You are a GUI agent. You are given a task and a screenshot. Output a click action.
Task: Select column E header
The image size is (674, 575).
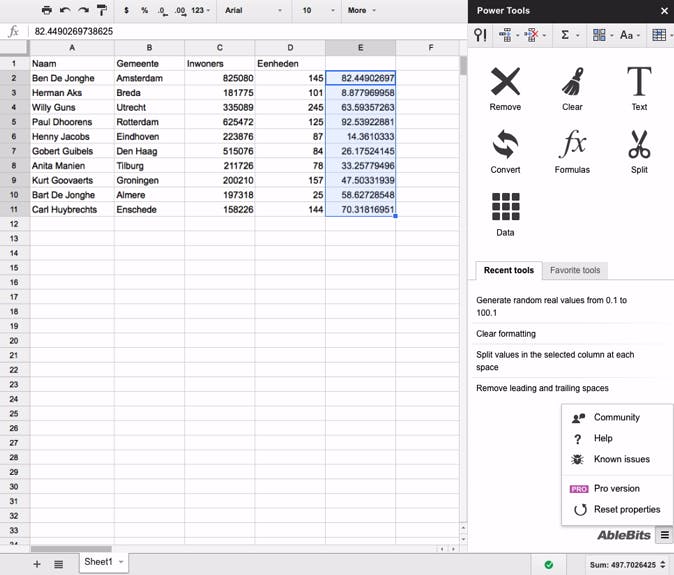360,47
